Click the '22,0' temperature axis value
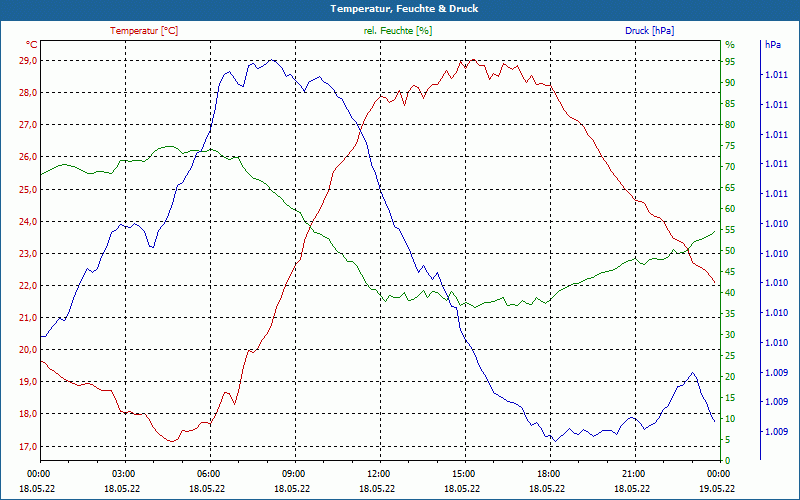 tap(28, 286)
